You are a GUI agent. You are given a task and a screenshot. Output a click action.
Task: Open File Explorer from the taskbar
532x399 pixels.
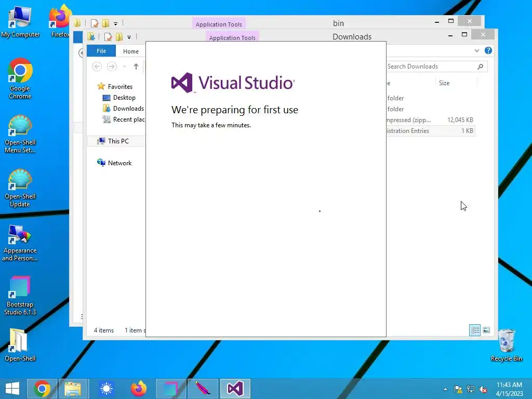point(73,389)
